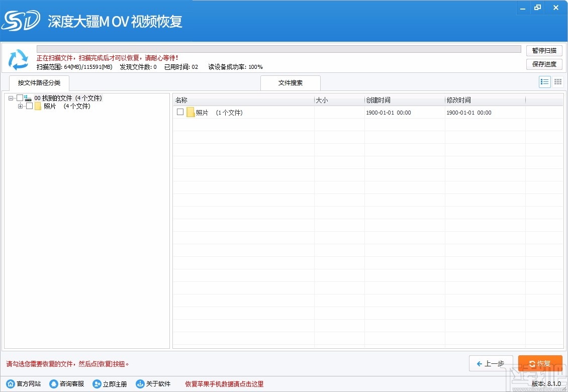The width and height of the screenshot is (568, 392).
Task: Click the 暂停扫描 button
Action: [544, 50]
